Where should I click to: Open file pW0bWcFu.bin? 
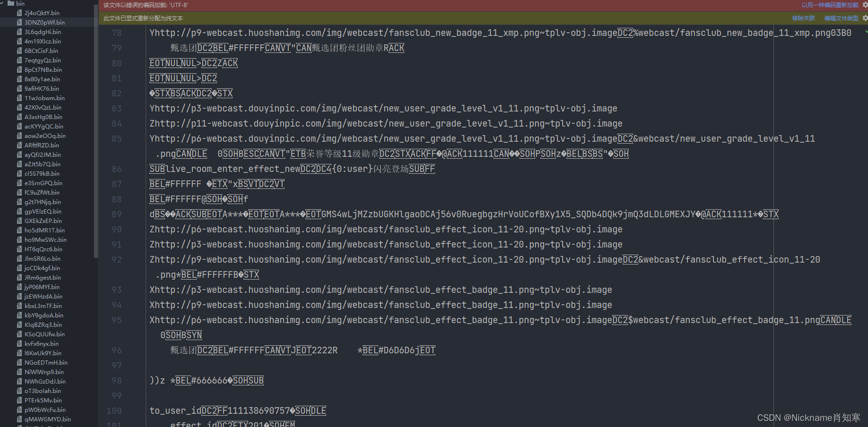click(45, 410)
